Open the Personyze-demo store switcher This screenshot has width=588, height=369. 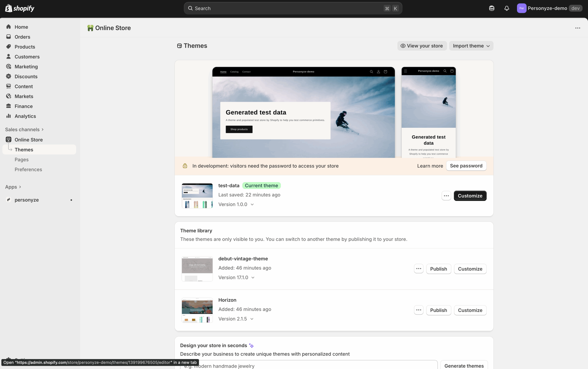[549, 8]
